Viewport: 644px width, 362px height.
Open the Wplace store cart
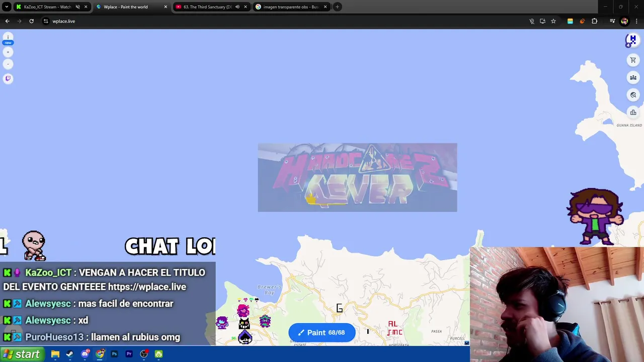coord(633,60)
